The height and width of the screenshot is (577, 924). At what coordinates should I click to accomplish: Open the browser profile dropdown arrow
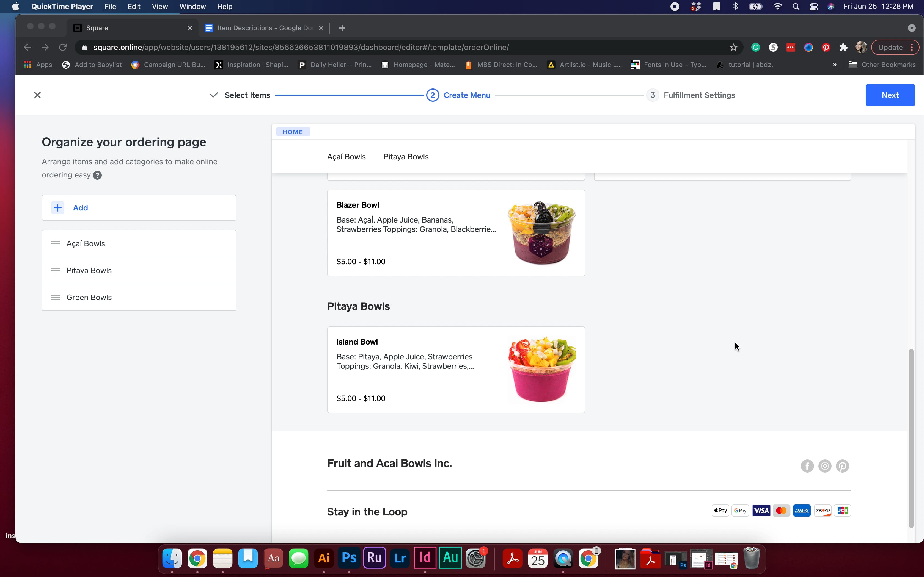(911, 28)
